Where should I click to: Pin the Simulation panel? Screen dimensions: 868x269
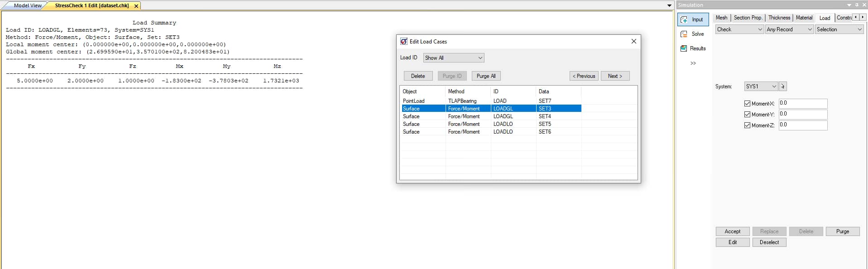(857, 5)
